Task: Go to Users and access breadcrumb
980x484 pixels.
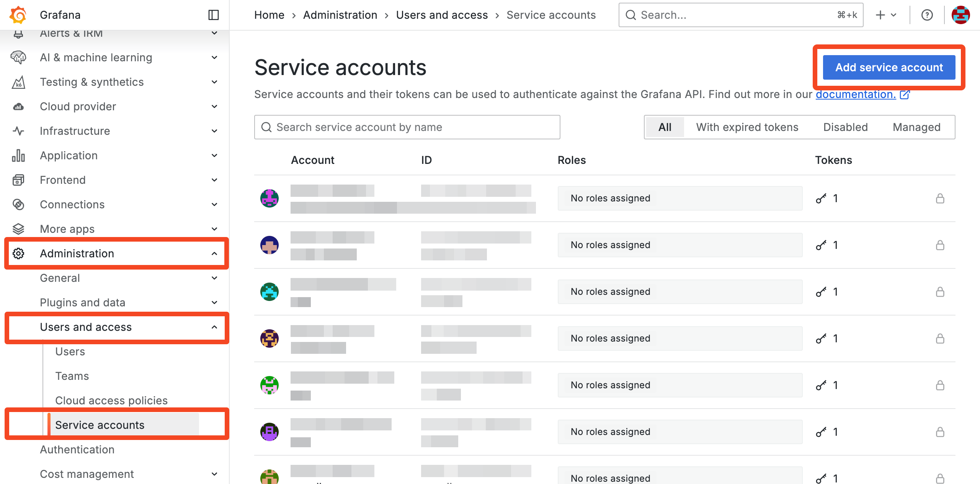Action: (x=442, y=15)
